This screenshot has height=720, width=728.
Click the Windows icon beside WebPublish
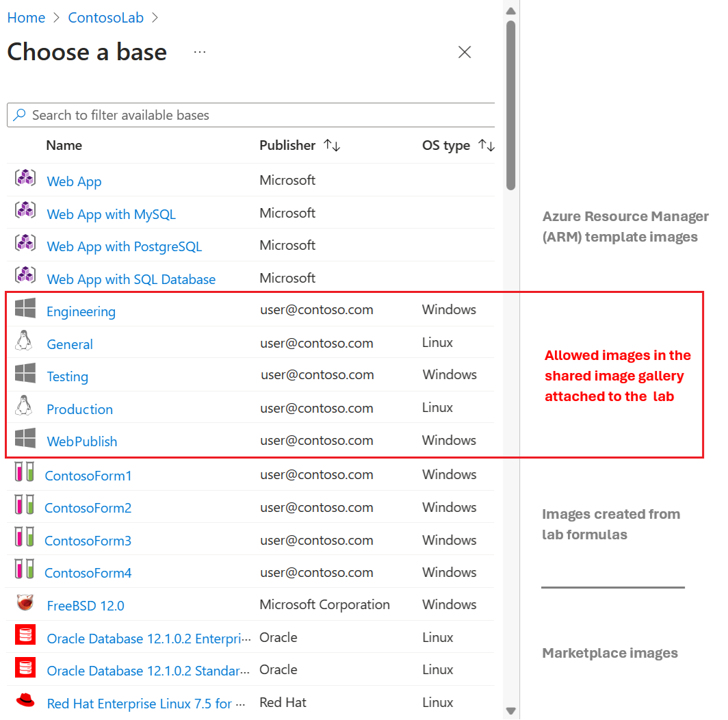pos(25,438)
